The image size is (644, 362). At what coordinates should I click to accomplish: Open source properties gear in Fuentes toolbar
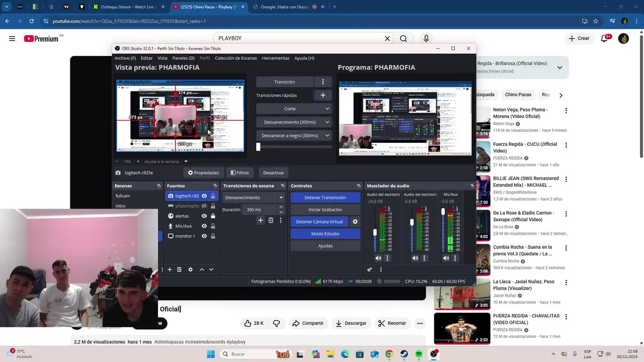point(190,269)
